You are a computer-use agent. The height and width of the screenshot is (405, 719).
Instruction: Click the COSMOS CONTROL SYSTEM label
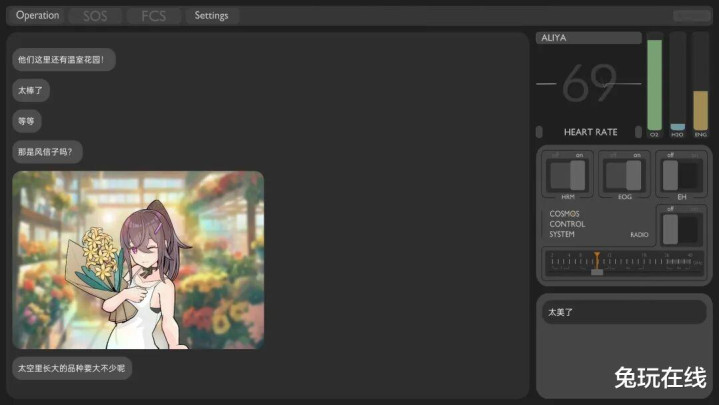point(567,224)
